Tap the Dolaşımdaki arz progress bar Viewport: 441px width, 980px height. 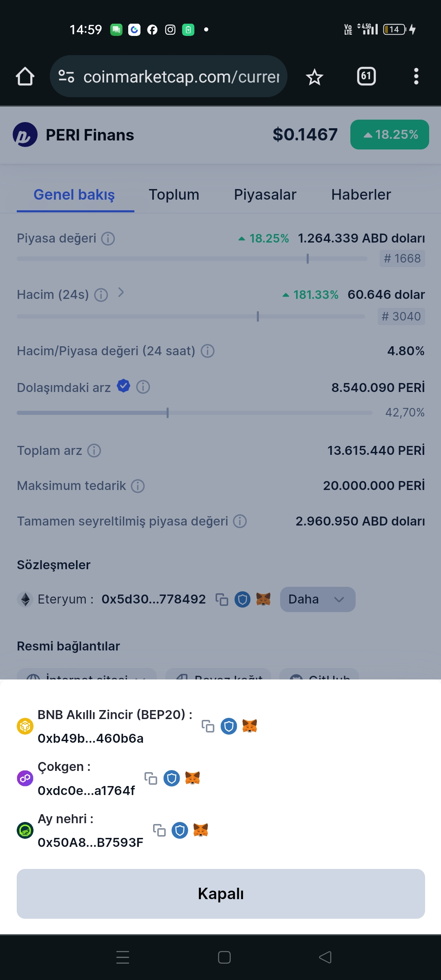[x=194, y=413]
